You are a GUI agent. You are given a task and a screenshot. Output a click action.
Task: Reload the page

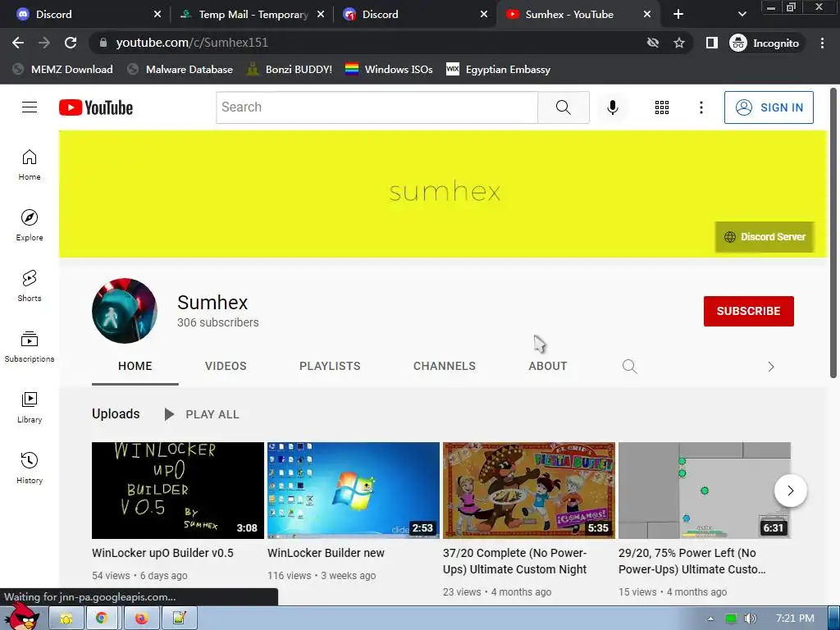[x=71, y=43]
